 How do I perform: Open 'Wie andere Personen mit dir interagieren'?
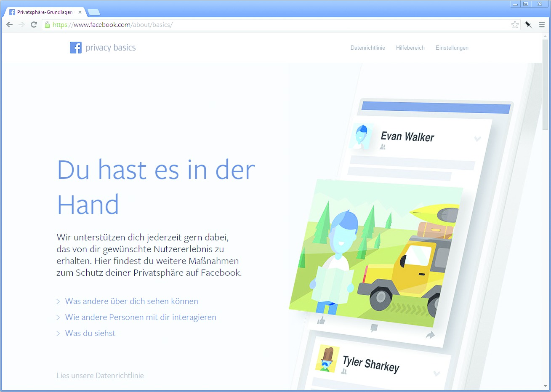[x=141, y=317]
